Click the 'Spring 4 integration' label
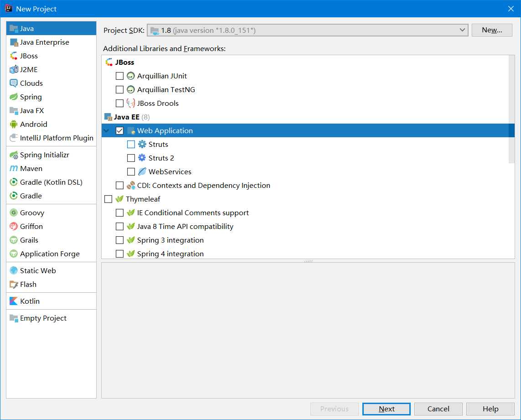This screenshot has height=420, width=521. click(x=170, y=254)
